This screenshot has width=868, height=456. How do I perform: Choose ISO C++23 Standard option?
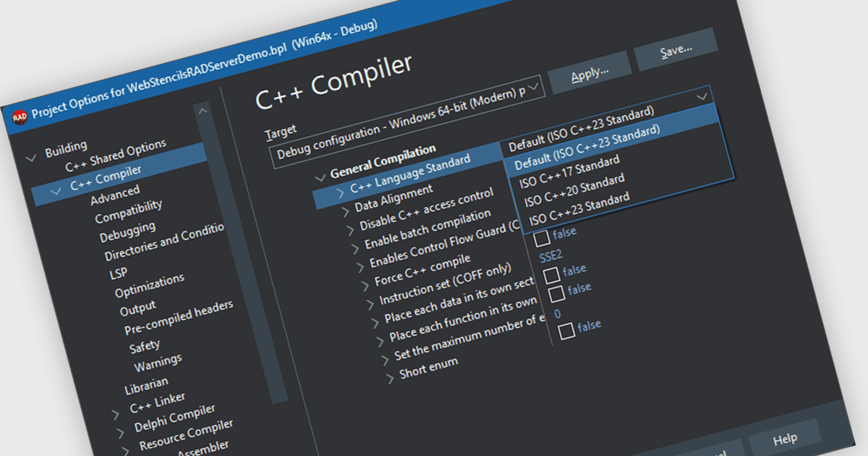(579, 208)
